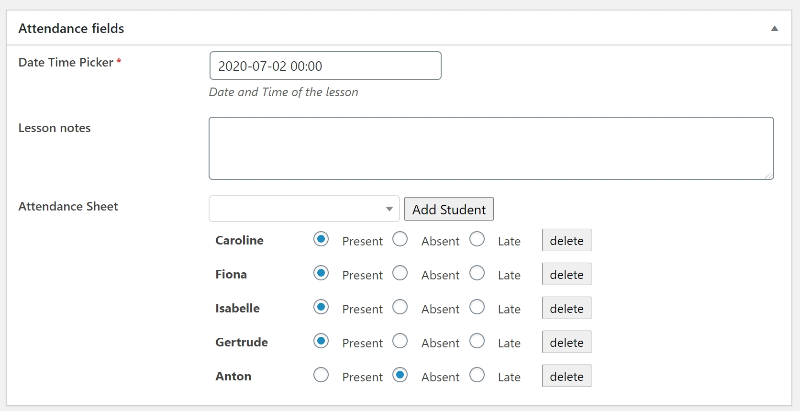Delete Caroline from the attendance sheet
The height and width of the screenshot is (411, 800).
click(x=567, y=240)
